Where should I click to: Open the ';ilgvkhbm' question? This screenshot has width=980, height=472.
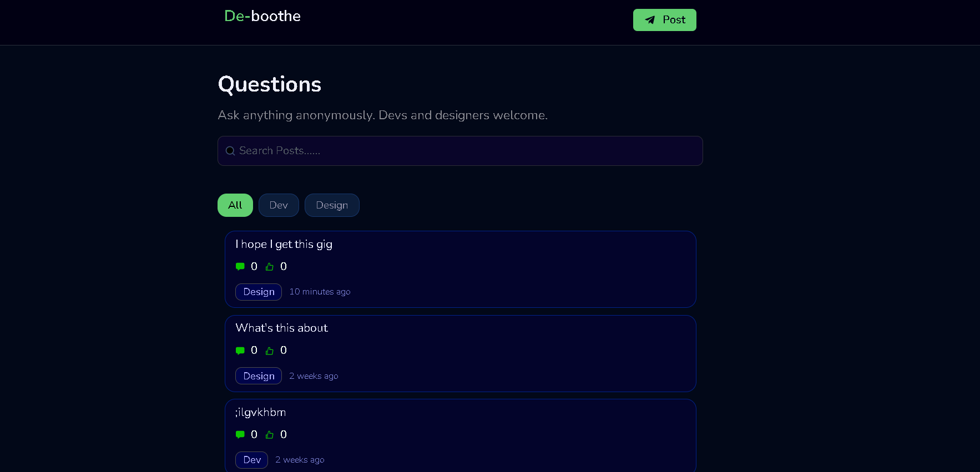click(261, 413)
